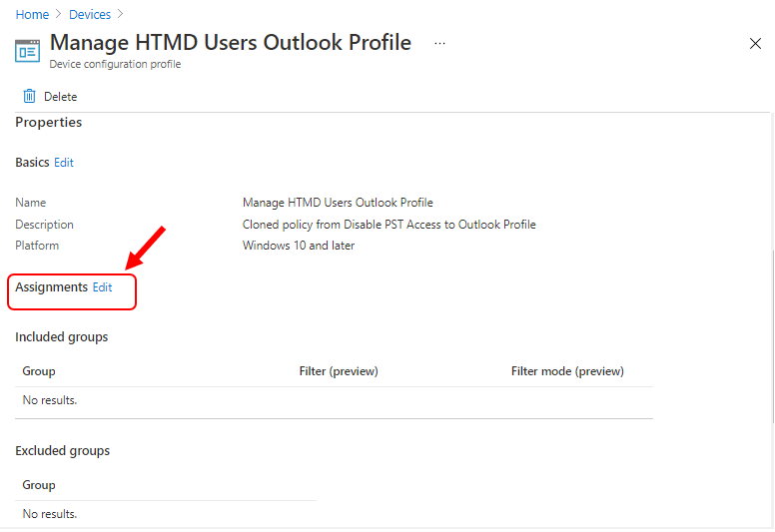Edit the Basics section

pyautogui.click(x=64, y=163)
